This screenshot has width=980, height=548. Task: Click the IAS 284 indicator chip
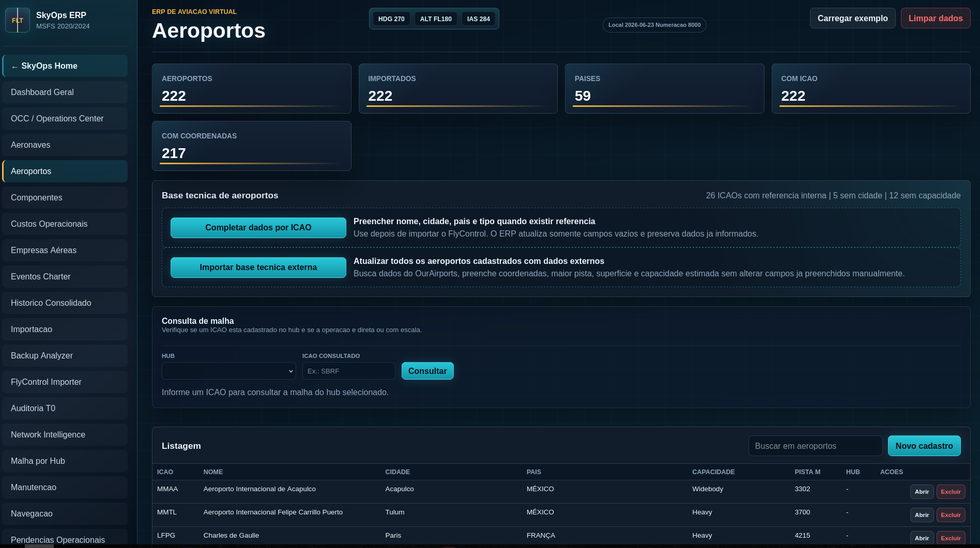479,19
